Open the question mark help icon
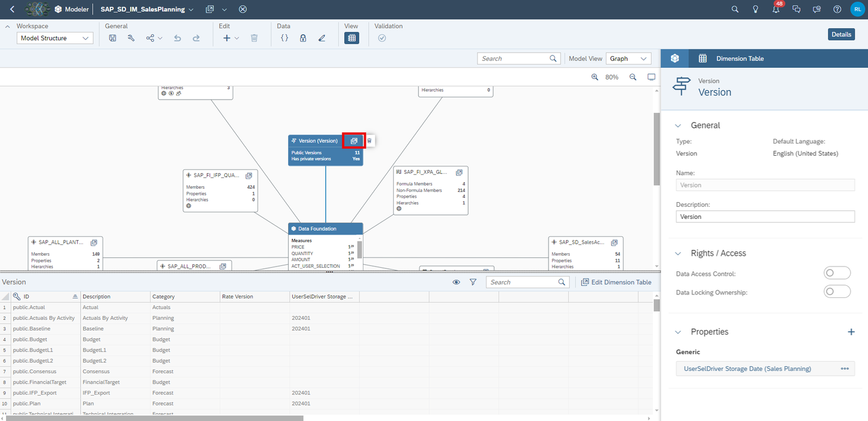 (837, 9)
